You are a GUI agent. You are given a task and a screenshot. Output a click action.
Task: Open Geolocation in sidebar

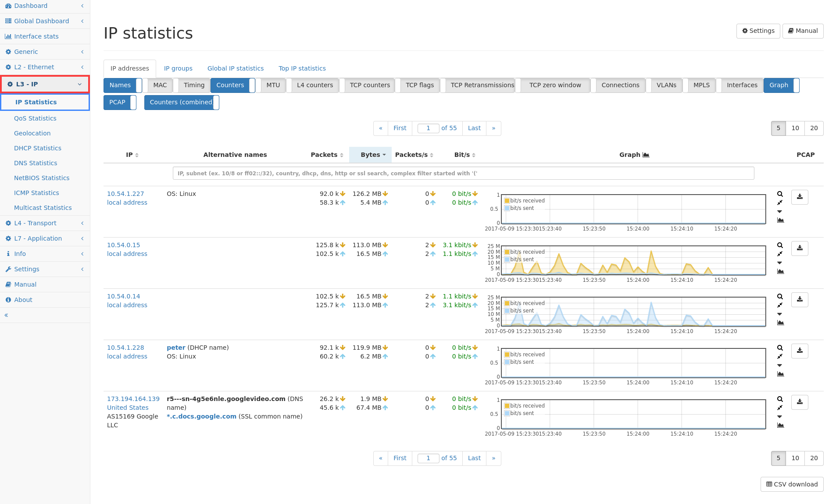32,133
